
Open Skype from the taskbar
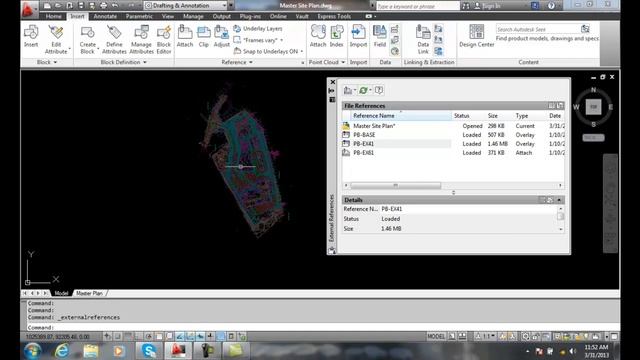pos(149,351)
